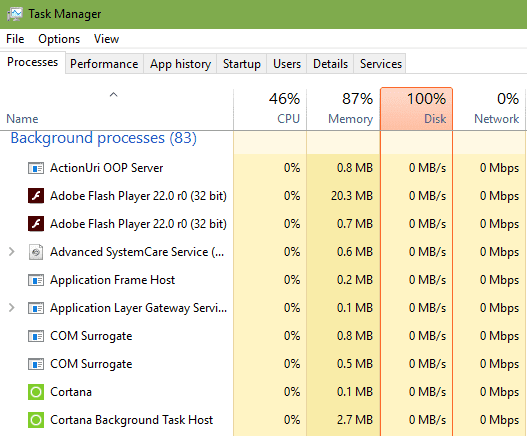Click the 0.5 MB memory value
The image size is (527, 436).
pyautogui.click(x=355, y=364)
